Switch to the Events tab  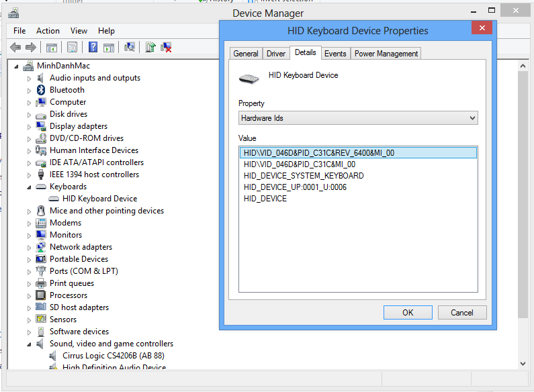[335, 54]
